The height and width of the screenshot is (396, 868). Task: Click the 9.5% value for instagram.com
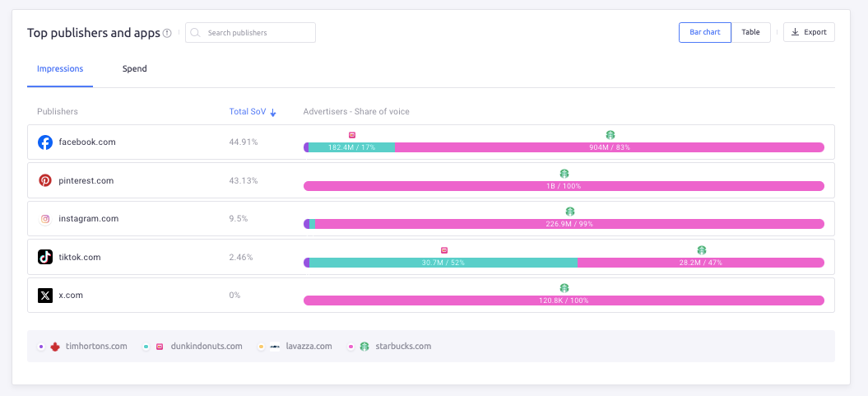point(239,219)
